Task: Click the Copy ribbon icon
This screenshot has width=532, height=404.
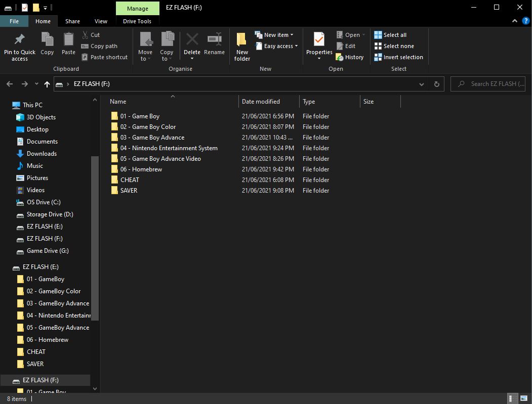Action: click(47, 39)
